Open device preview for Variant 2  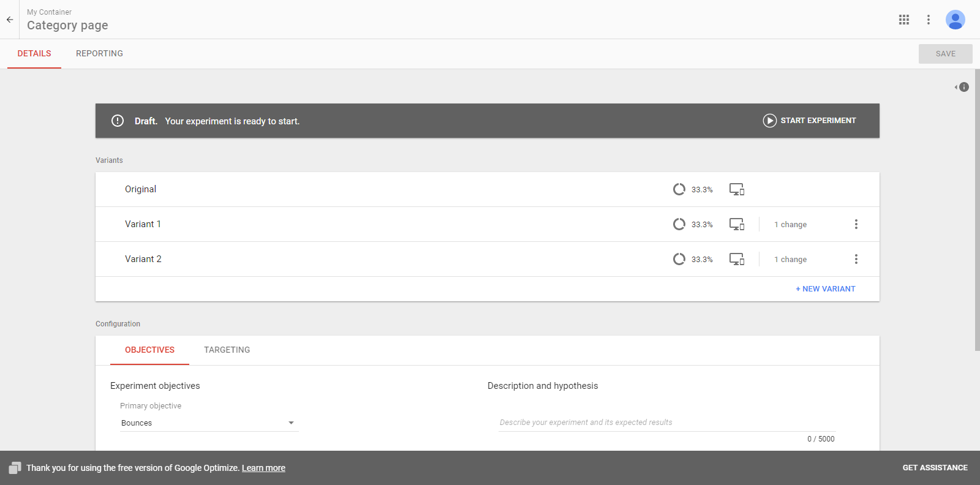pyautogui.click(x=737, y=259)
